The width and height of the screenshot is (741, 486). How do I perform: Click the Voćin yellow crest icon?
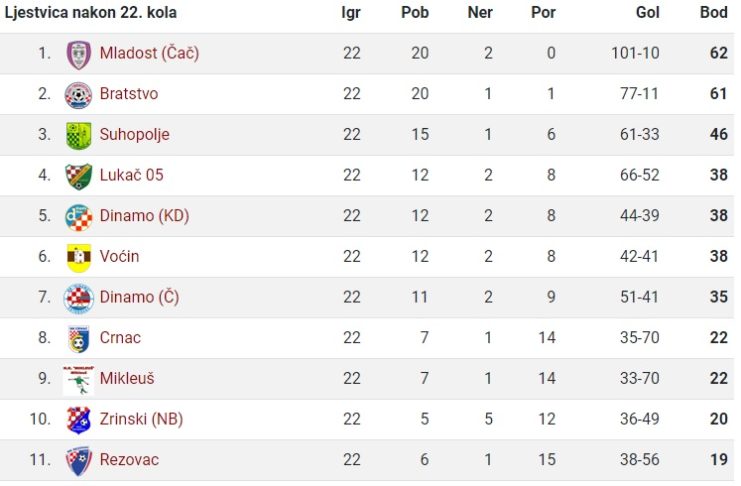point(78,258)
